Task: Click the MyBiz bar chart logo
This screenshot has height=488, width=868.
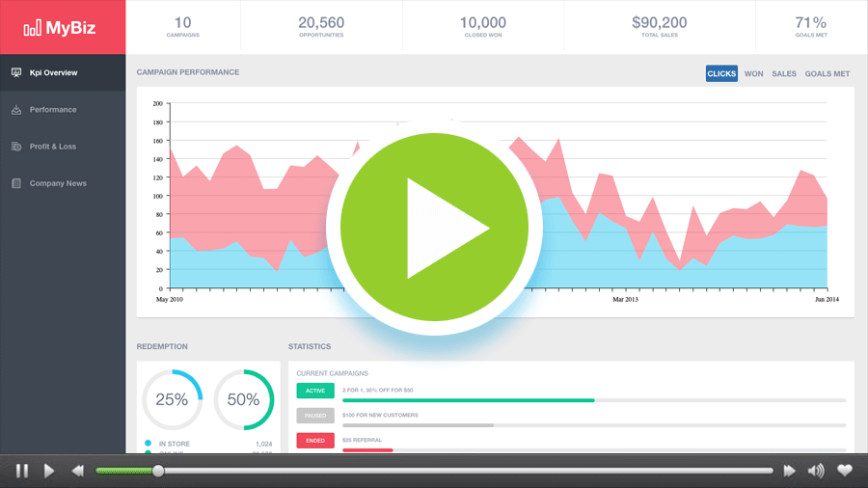Action: pyautogui.click(x=33, y=28)
